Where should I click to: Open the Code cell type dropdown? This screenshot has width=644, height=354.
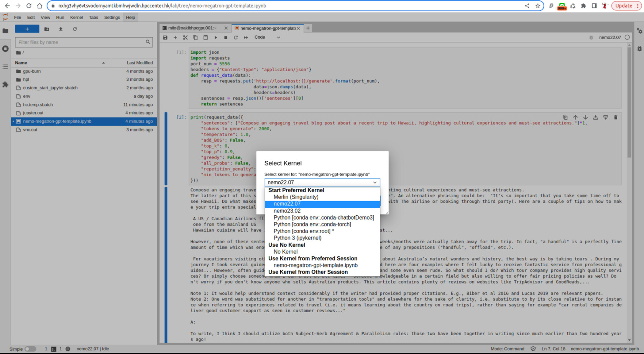point(267,38)
